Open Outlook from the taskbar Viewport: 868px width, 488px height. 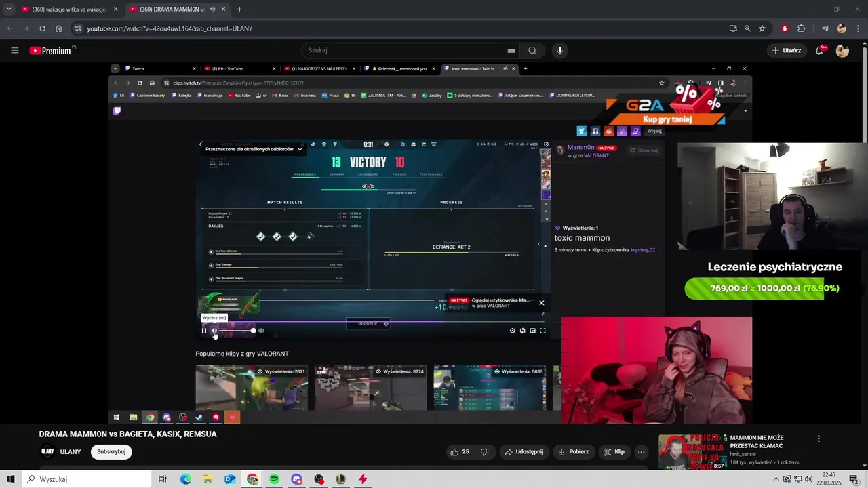click(230, 479)
